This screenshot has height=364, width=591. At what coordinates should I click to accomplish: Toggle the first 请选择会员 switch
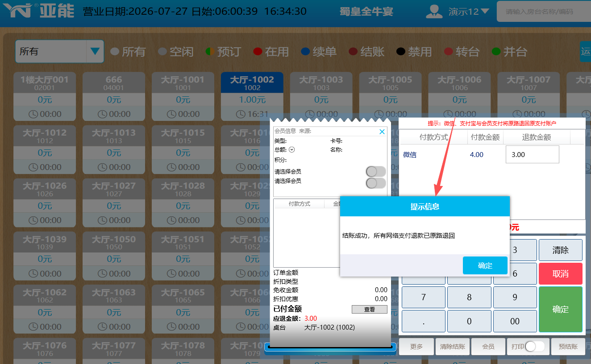coord(376,171)
